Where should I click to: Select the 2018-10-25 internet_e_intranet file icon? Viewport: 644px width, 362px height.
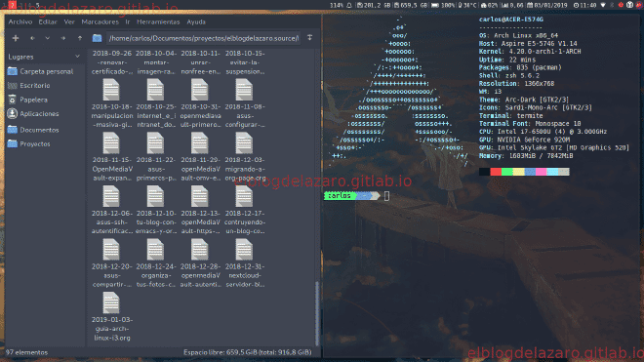[x=155, y=90]
